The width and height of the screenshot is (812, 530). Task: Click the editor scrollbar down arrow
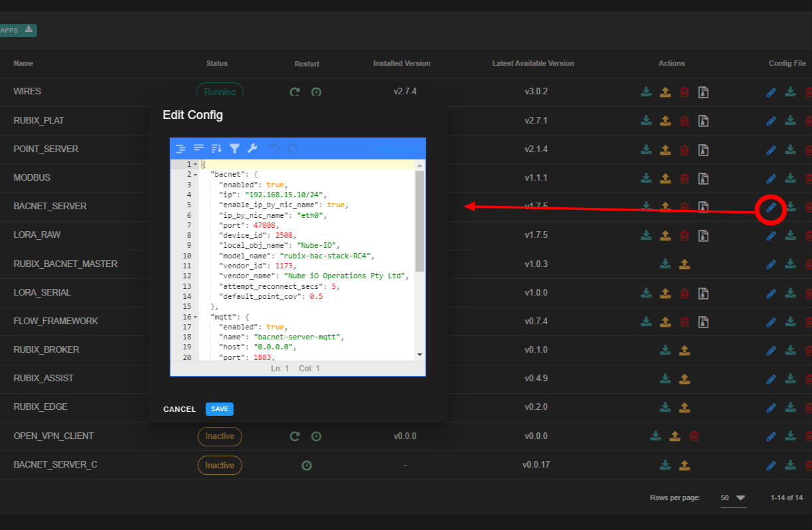coord(420,355)
